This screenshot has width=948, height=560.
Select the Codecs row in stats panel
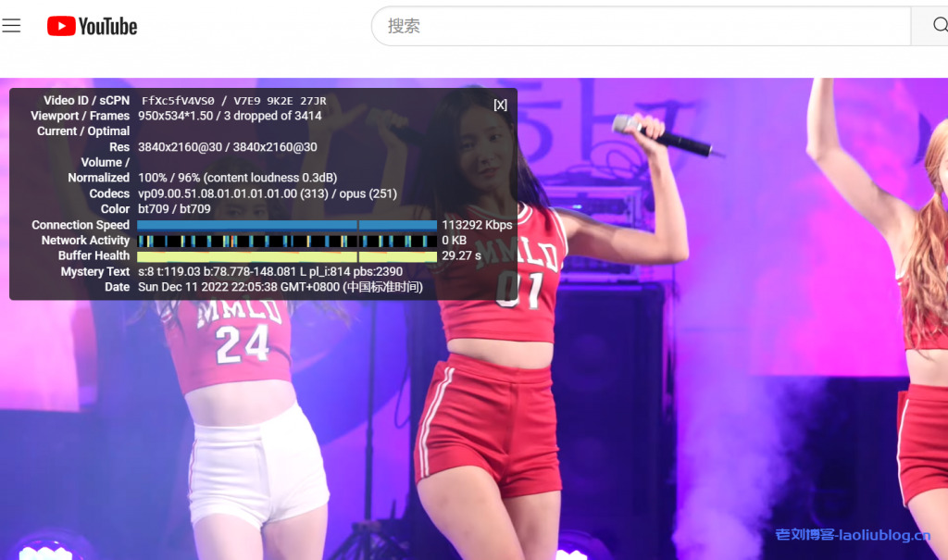pos(263,193)
